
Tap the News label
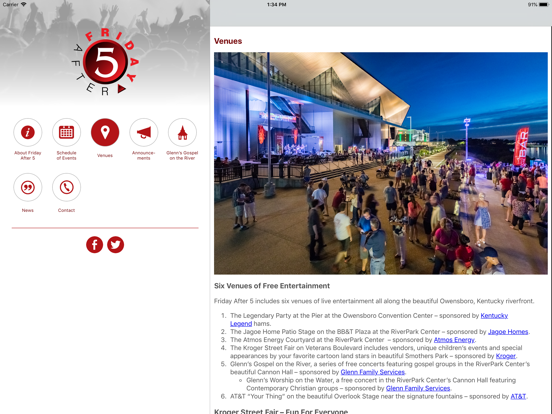tap(27, 210)
